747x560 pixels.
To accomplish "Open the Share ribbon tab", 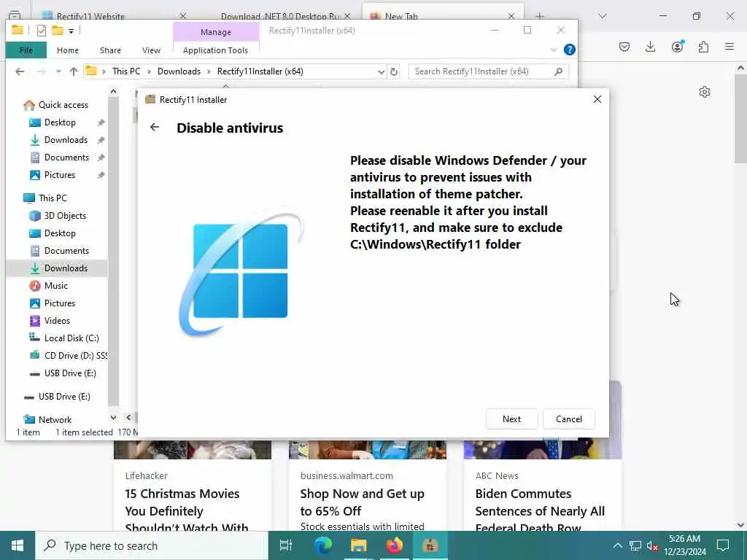I will coord(110,50).
